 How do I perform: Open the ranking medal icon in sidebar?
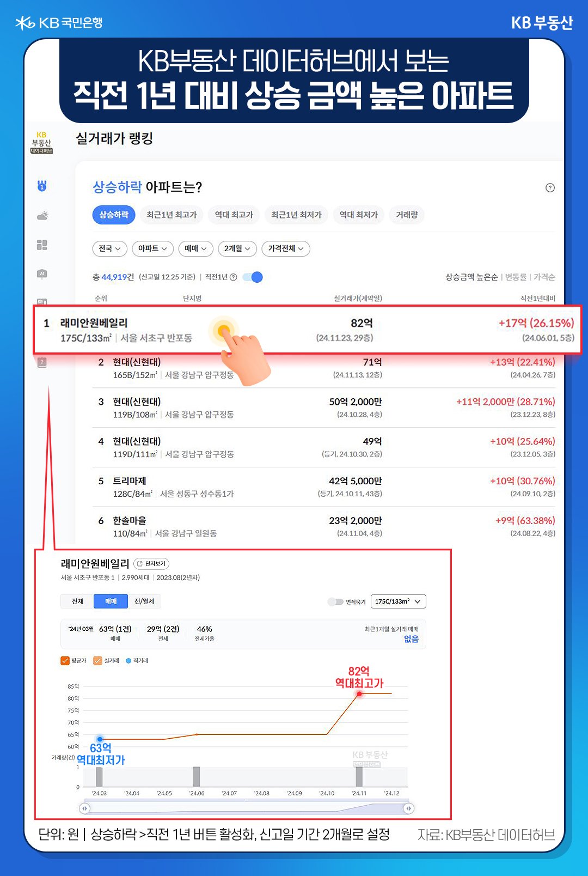pos(42,186)
